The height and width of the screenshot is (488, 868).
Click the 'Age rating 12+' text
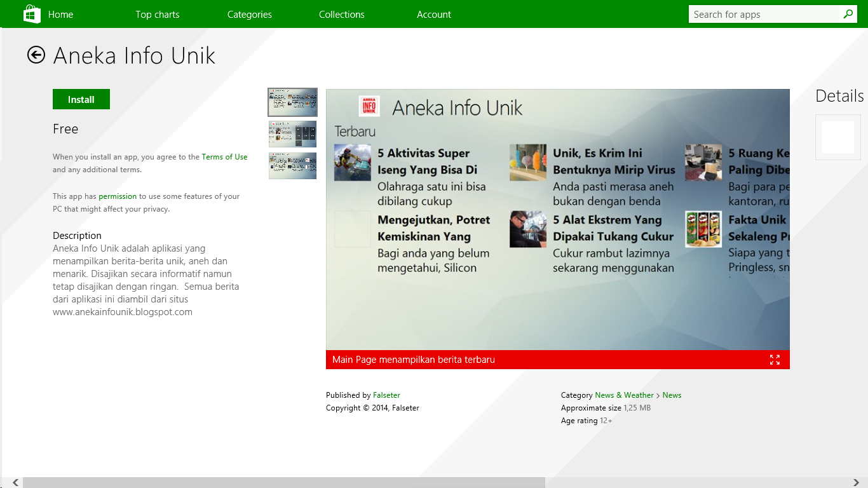coord(587,421)
